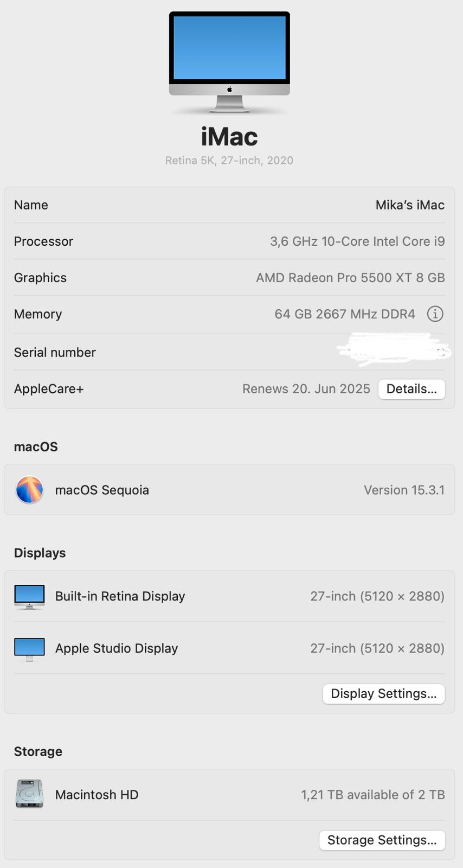Click the iMac computer image at top
This screenshot has width=463, height=868.
pyautogui.click(x=229, y=61)
